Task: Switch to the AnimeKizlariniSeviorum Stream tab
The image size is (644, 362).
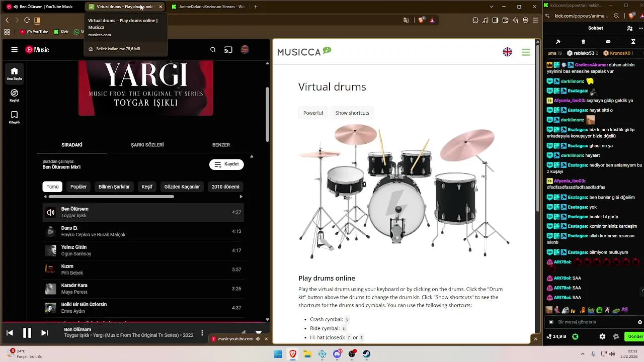Action: point(209,7)
